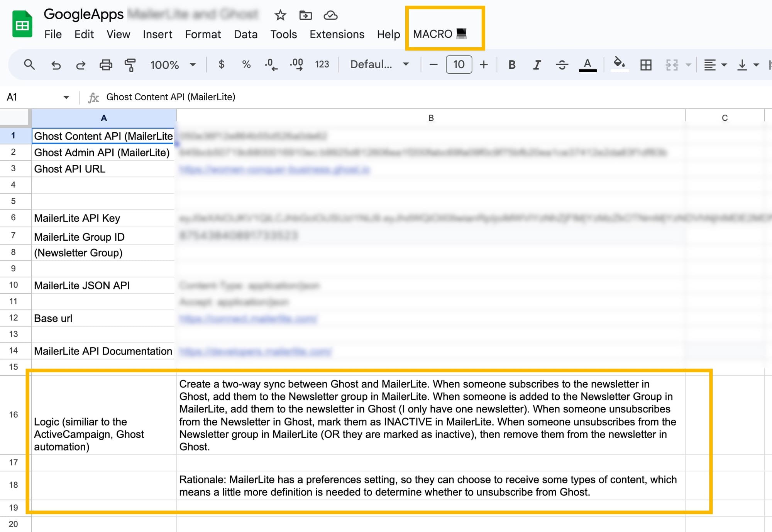The image size is (772, 532).
Task: Format cell as currency
Action: (x=221, y=64)
